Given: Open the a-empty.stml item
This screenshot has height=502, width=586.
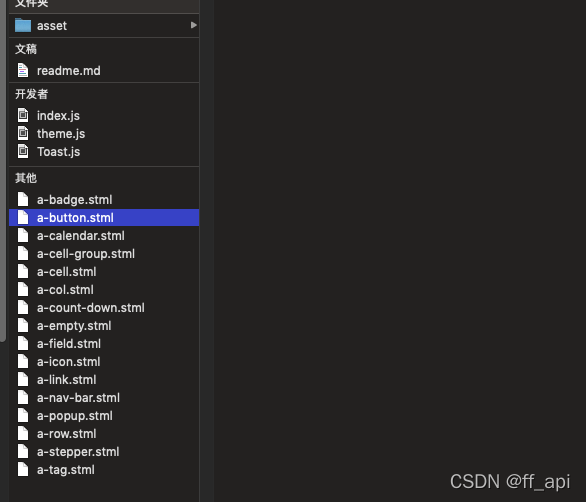Looking at the screenshot, I should tap(104, 325).
